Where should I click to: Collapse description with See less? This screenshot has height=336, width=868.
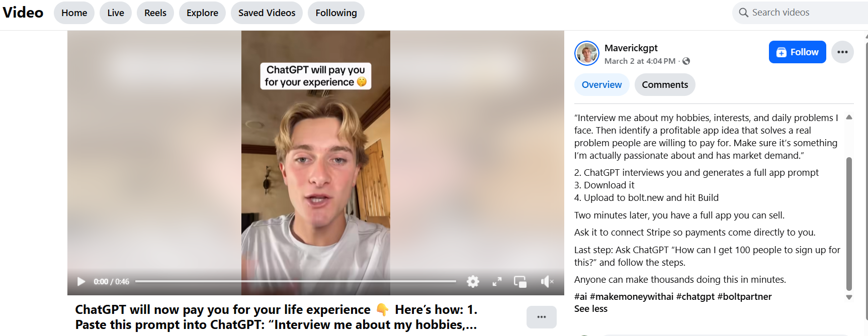click(590, 309)
